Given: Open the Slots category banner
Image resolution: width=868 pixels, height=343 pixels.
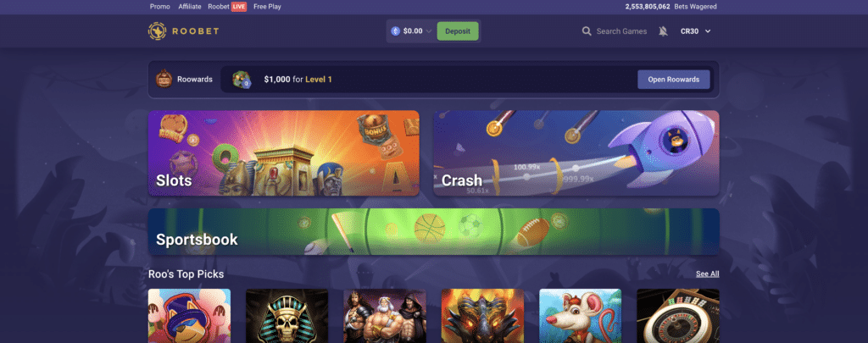Looking at the screenshot, I should point(283,153).
